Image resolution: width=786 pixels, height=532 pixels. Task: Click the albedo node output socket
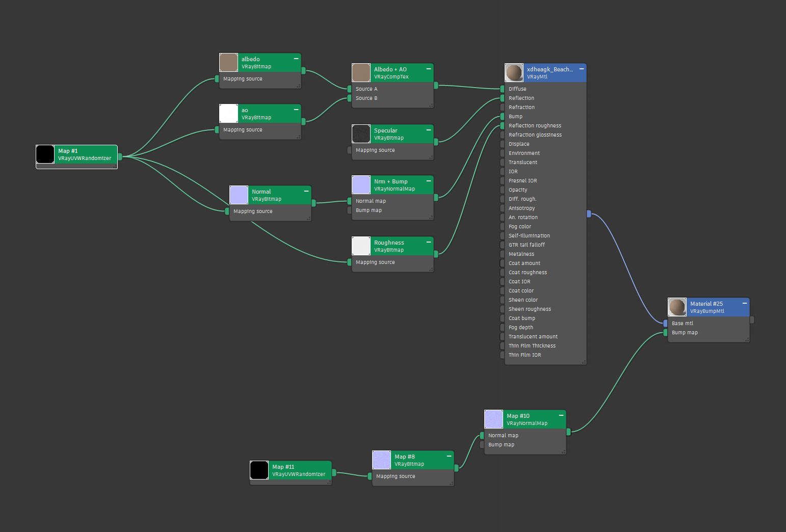click(303, 70)
